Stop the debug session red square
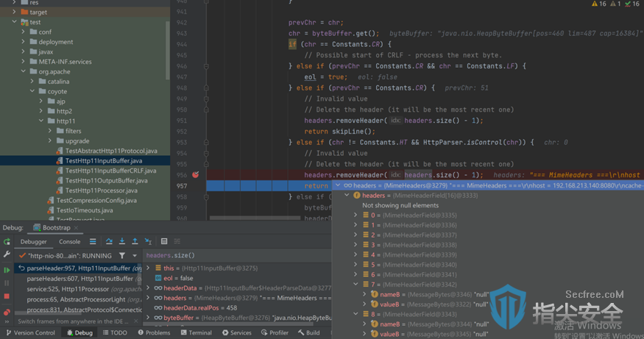 tap(7, 296)
